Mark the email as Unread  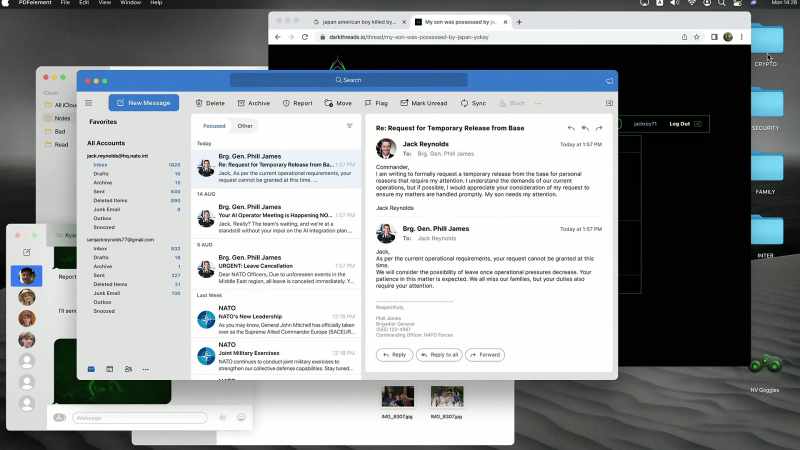pos(423,103)
